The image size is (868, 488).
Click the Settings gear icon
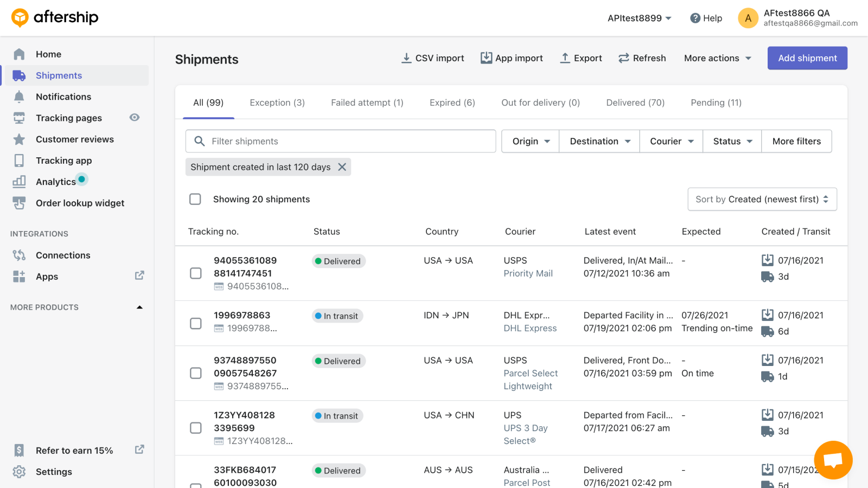[x=19, y=472]
